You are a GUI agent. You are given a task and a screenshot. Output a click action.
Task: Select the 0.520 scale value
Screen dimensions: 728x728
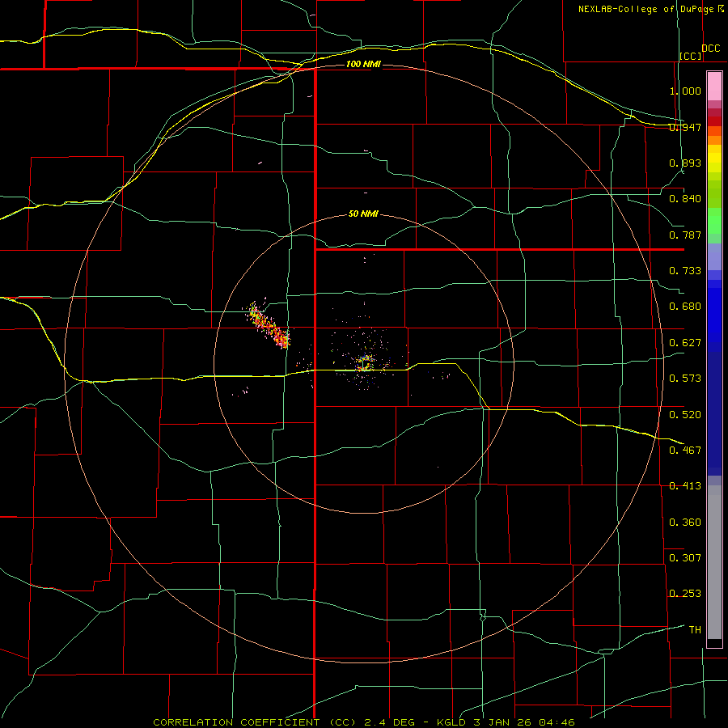(x=685, y=414)
